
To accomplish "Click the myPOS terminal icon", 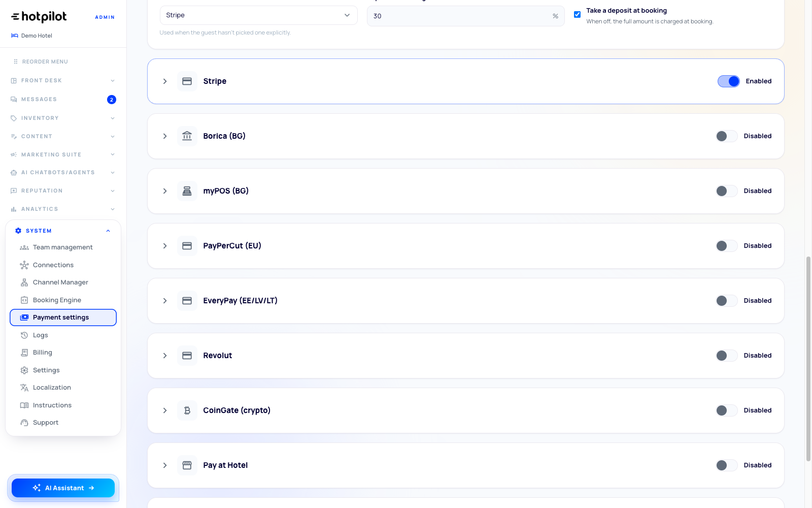I will click(187, 191).
